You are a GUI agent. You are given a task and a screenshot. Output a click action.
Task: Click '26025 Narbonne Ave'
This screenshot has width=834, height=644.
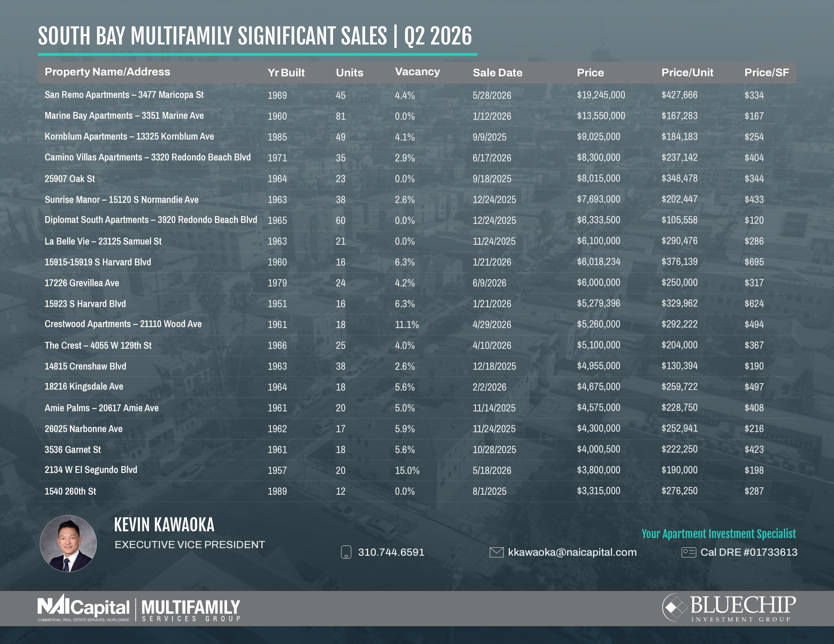pos(84,429)
